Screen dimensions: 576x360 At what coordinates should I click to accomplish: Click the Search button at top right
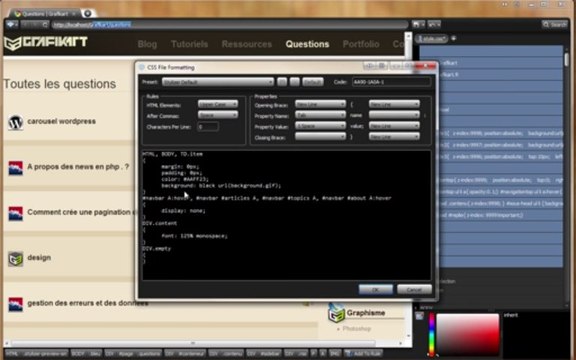[x=555, y=25]
